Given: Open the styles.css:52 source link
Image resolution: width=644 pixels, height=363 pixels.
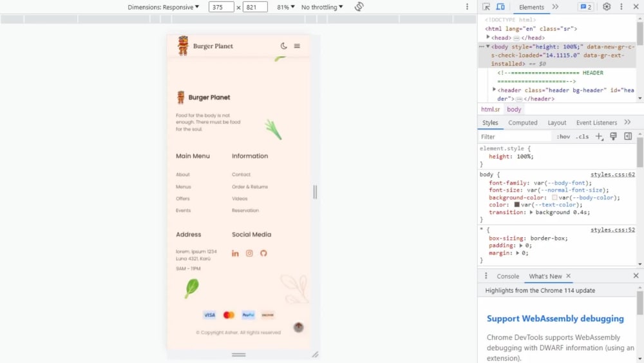Looking at the screenshot, I should 612,230.
